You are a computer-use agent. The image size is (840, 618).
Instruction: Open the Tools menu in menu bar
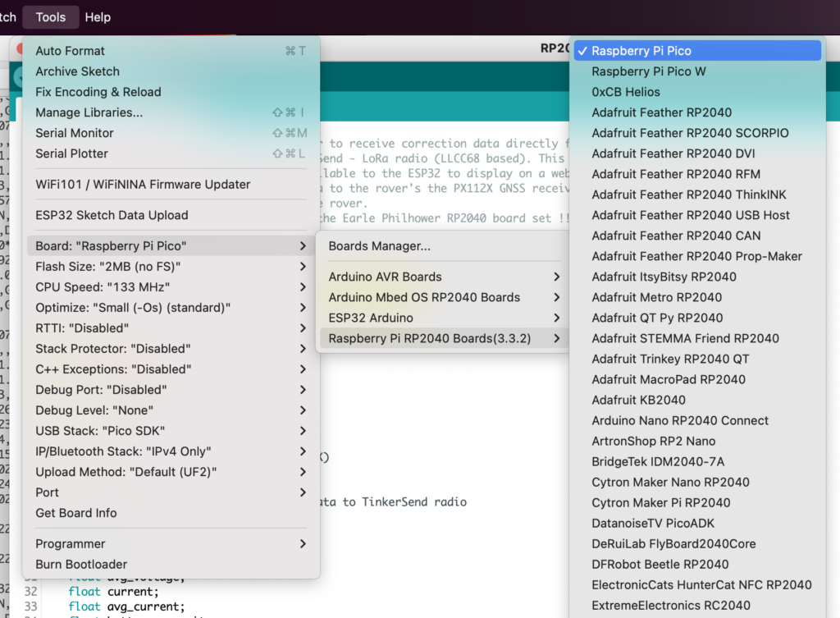50,17
